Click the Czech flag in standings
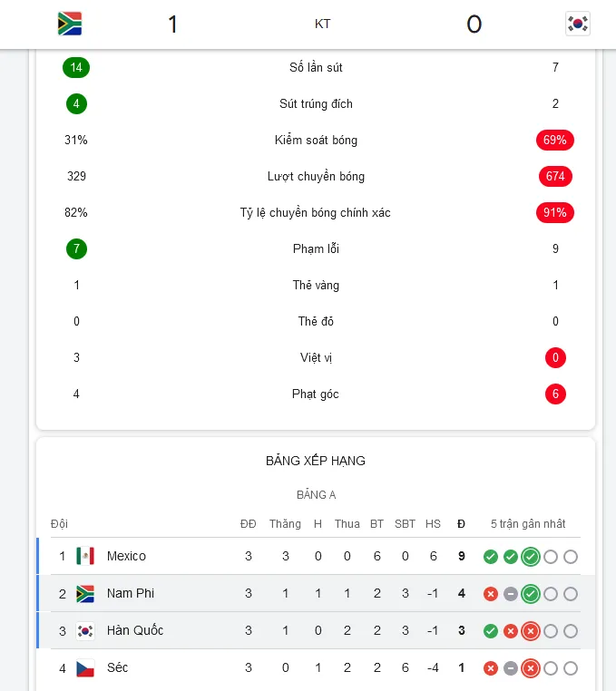This screenshot has width=616, height=691. point(85,667)
